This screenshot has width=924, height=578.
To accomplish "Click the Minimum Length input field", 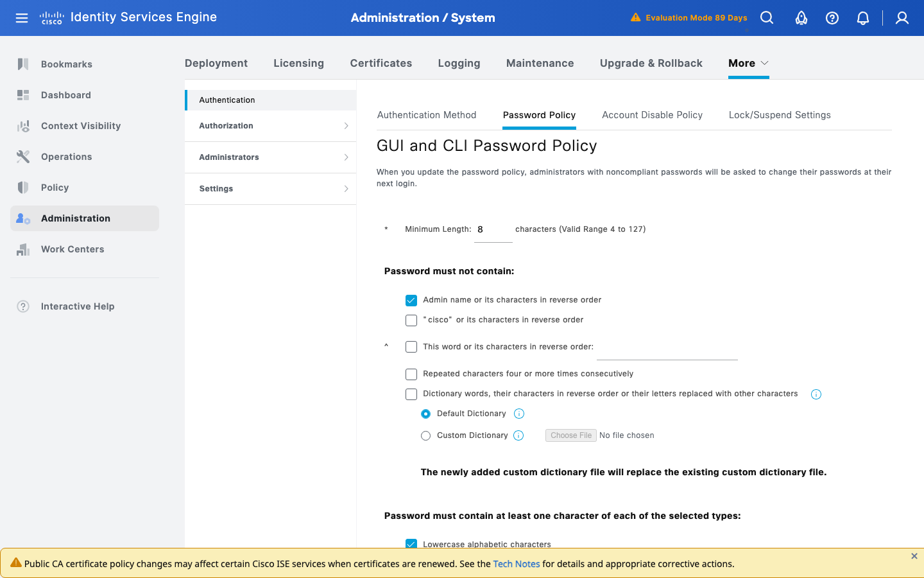I will coord(493,230).
